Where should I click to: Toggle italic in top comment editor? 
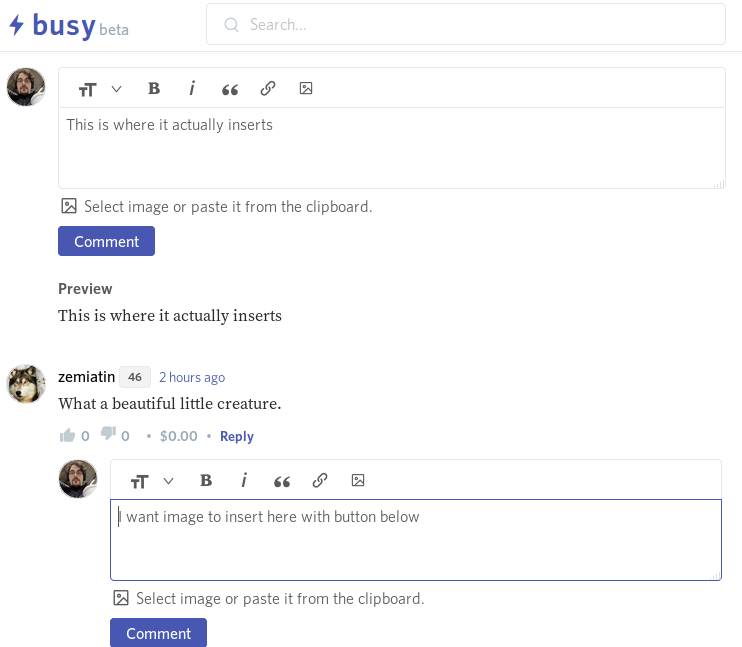pyautogui.click(x=192, y=89)
